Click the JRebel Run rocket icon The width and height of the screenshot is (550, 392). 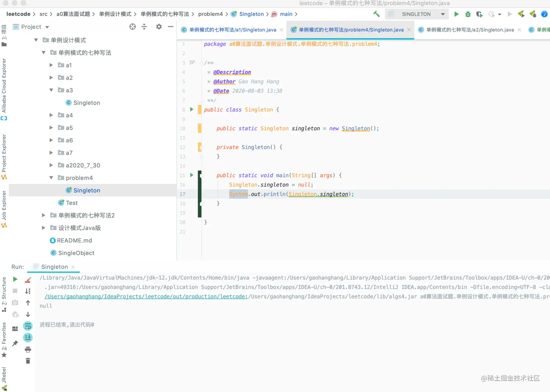[x=521, y=14]
